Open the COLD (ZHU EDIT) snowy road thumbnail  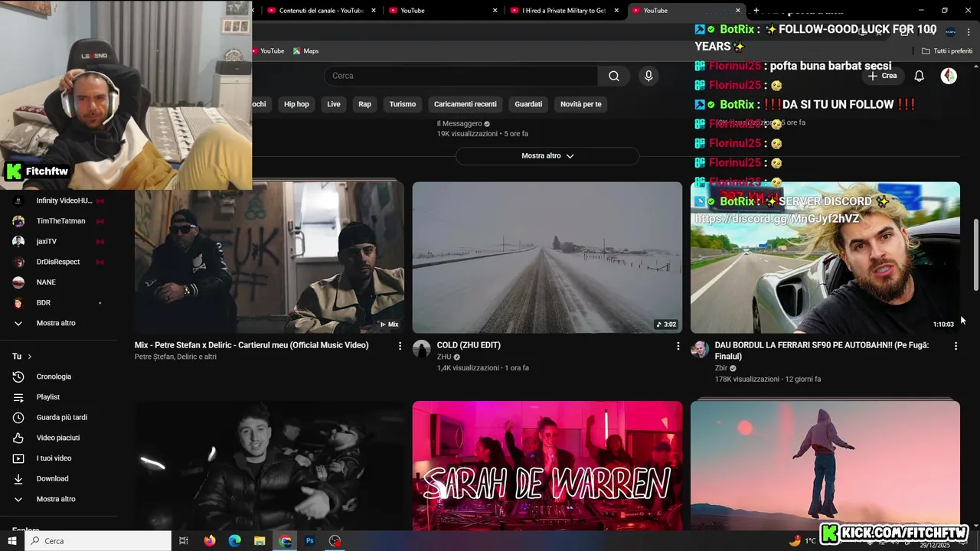coord(547,257)
